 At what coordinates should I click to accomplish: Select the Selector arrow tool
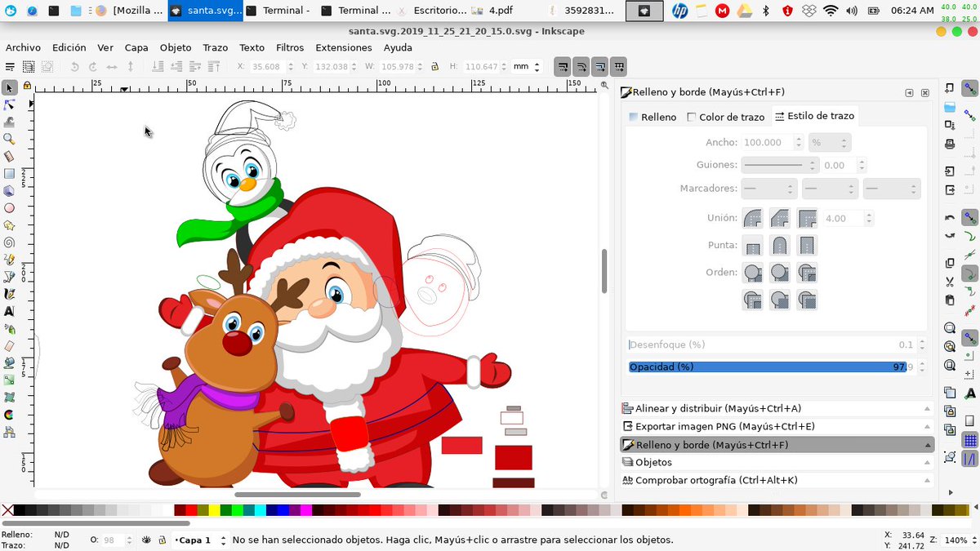tap(10, 87)
